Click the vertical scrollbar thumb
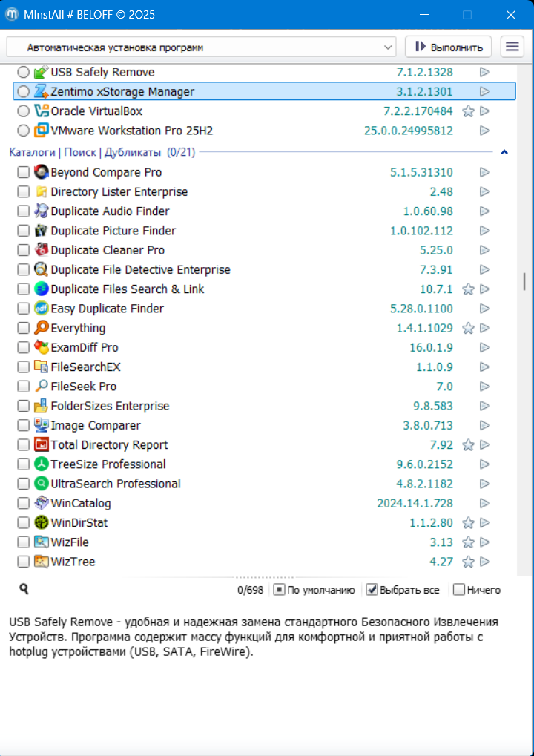534x756 pixels. (524, 280)
